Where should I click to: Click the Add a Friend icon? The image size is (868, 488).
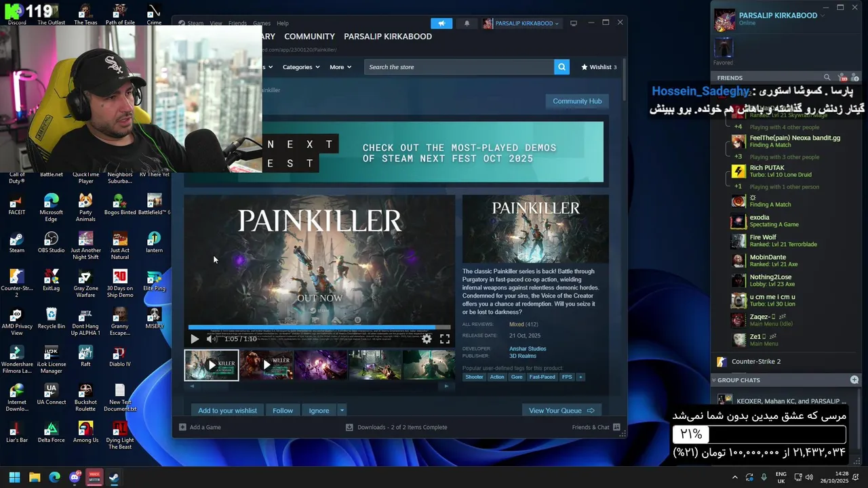(854, 77)
